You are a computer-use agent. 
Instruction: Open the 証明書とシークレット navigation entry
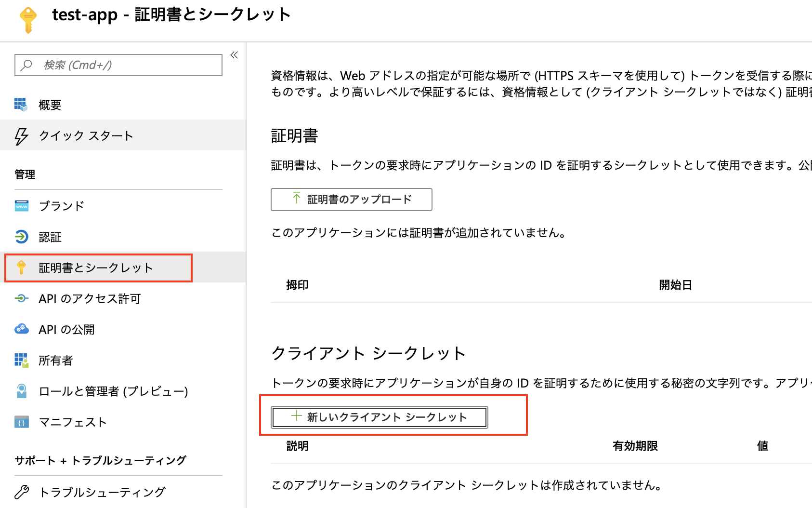[x=96, y=267]
